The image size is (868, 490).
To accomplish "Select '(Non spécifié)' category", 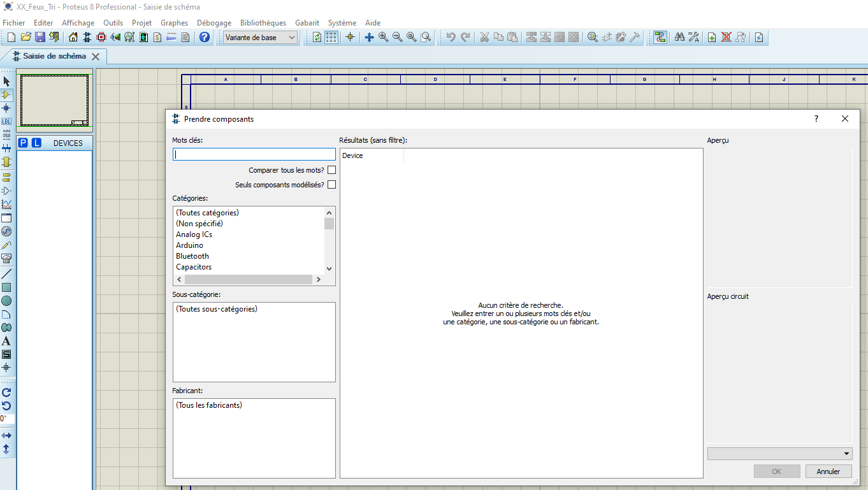I will (199, 224).
